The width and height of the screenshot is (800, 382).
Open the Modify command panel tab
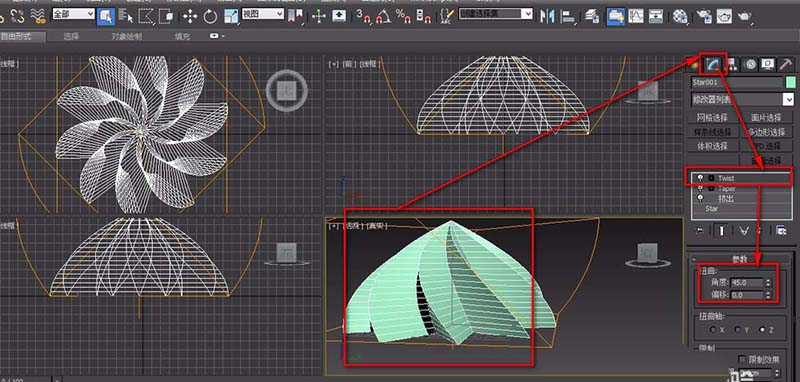(x=713, y=64)
